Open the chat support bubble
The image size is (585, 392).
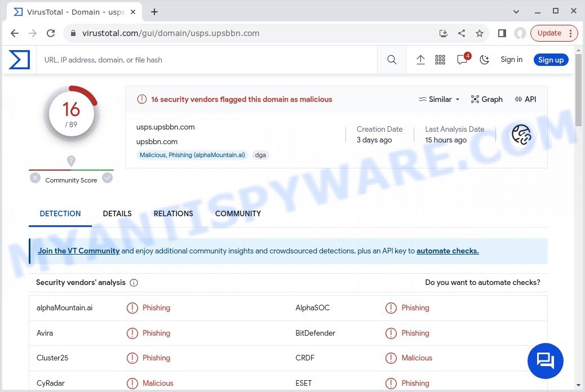click(x=545, y=360)
